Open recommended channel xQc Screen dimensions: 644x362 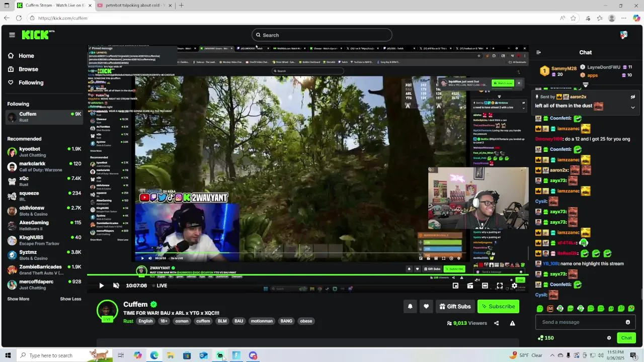[44, 182]
